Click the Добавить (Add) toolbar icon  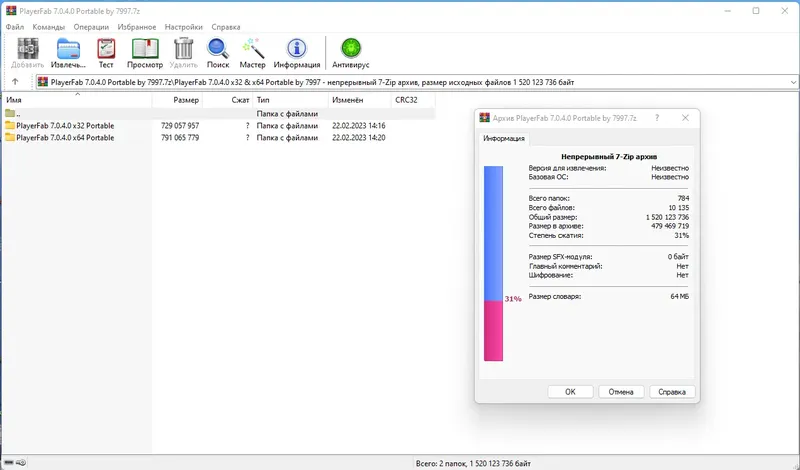pos(28,49)
